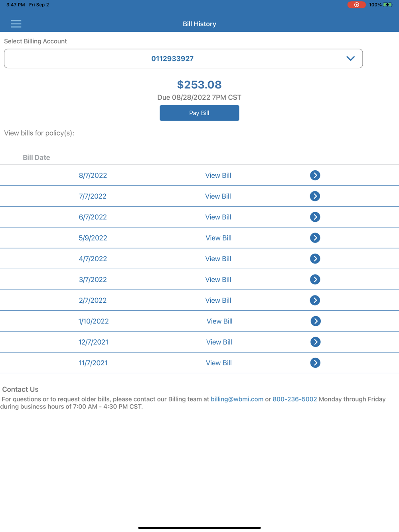399x532 pixels.
Task: Tap the battery status icon
Action: [x=388, y=5]
